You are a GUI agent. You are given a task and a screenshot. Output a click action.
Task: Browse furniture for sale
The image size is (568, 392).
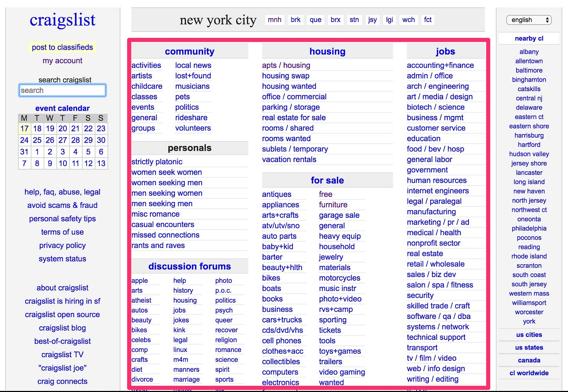333,205
